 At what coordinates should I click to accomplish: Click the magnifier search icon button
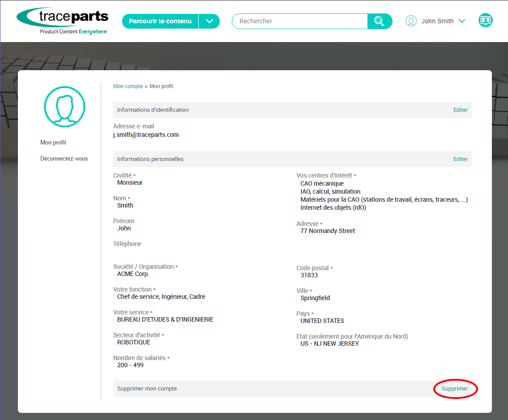(379, 21)
